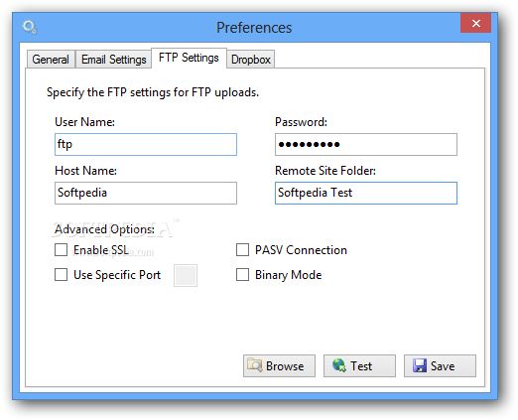
Task: Select the FTP Settings tab
Action: click(x=189, y=58)
